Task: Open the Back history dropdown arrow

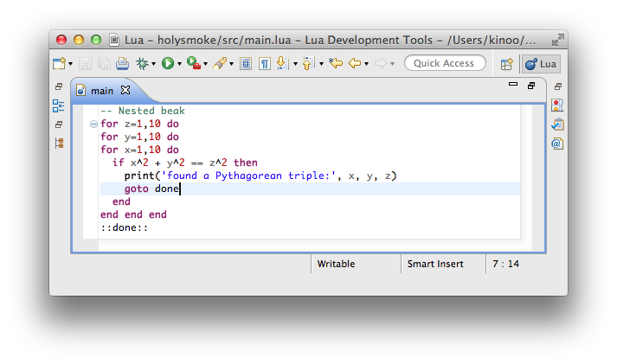Action: [x=366, y=64]
